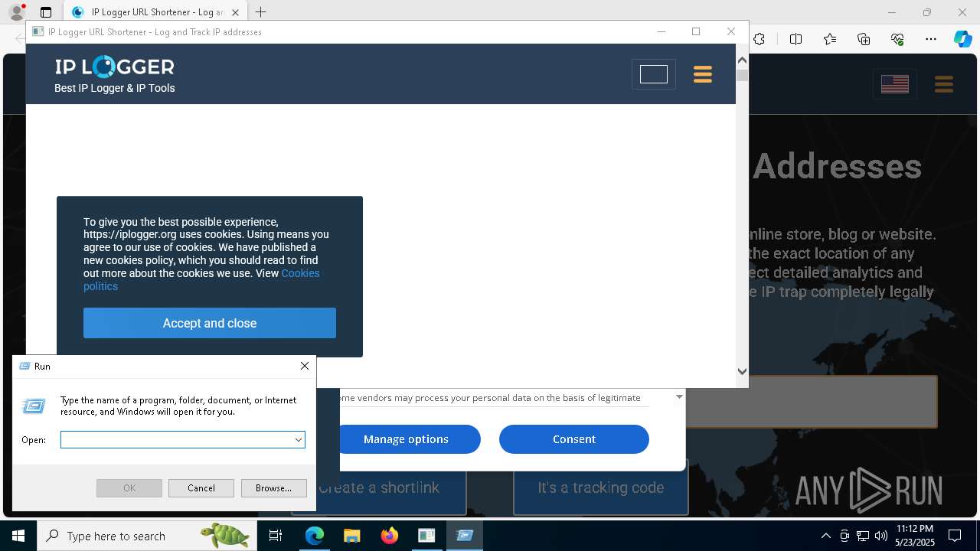Launch Firefox from the taskbar

[x=389, y=536]
